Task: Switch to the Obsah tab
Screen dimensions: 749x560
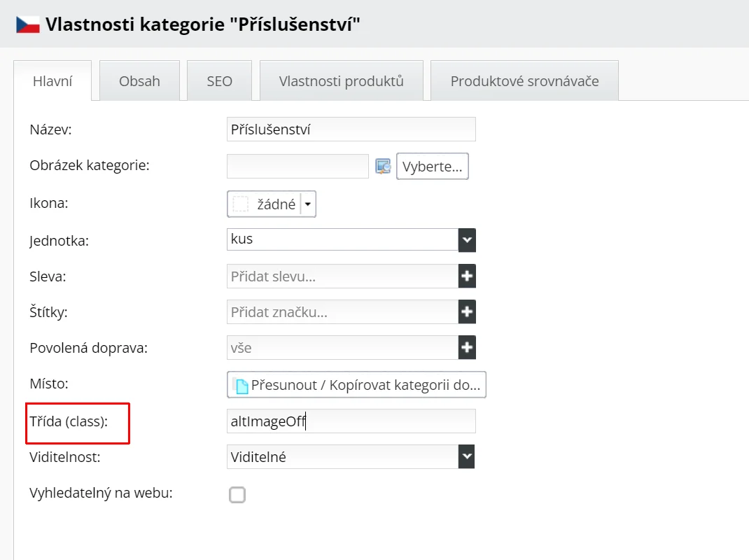Action: [x=139, y=80]
